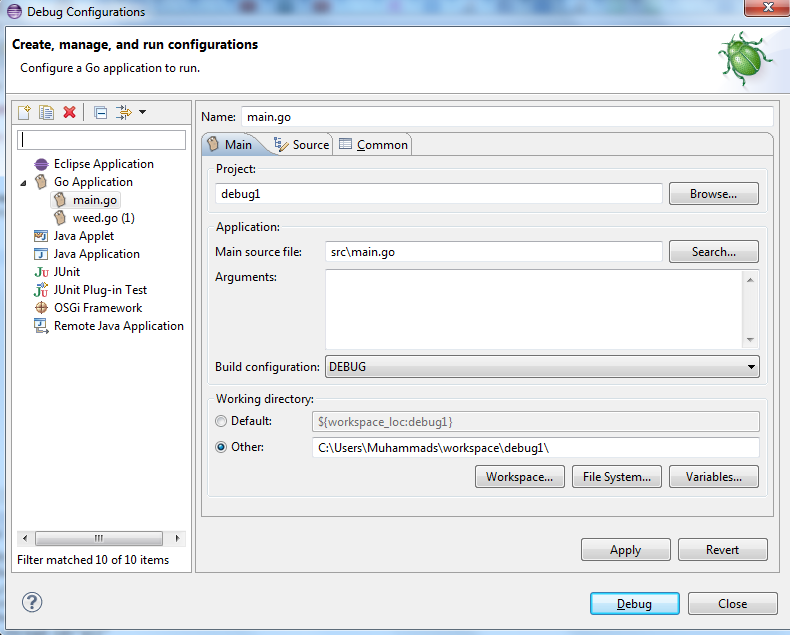Collapse all configurations in the tree
The width and height of the screenshot is (790, 635).
click(100, 112)
